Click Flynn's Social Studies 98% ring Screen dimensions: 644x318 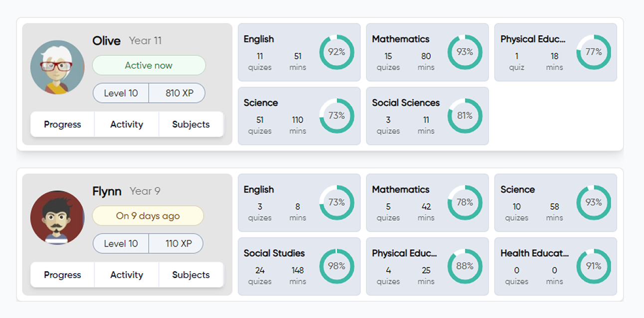point(337,266)
